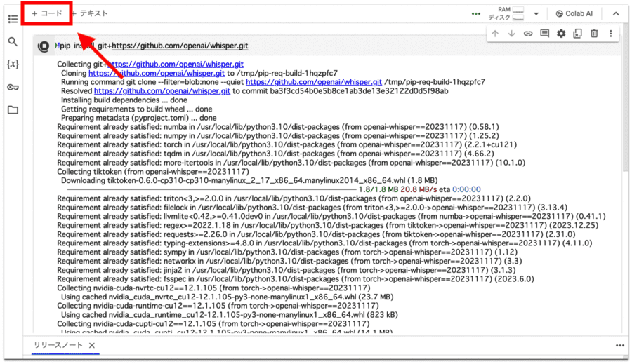This screenshot has width=632, height=364.
Task: Select the 'Requirement already satisfied: jinja2' line
Action: (287, 270)
